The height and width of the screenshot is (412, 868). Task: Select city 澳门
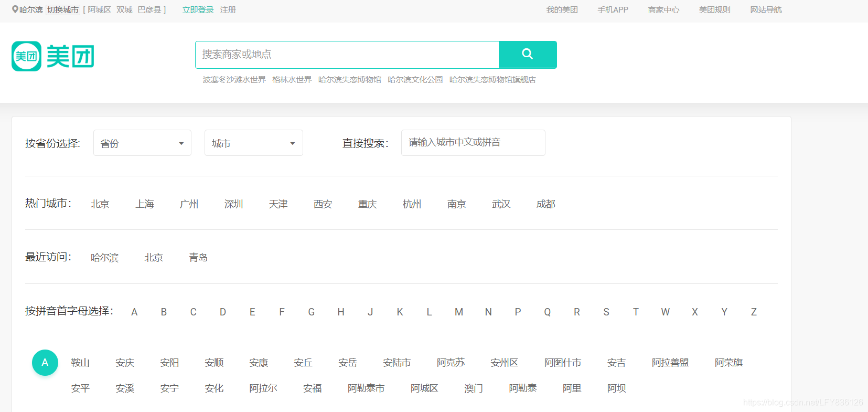[x=474, y=388]
